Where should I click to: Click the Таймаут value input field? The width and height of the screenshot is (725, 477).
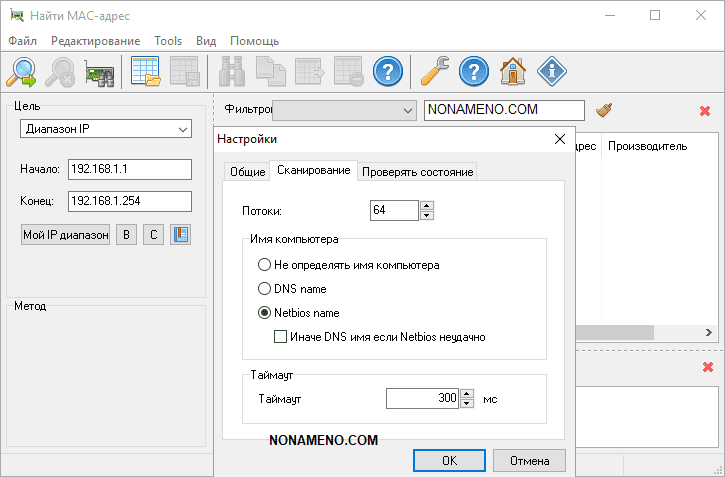(421, 399)
